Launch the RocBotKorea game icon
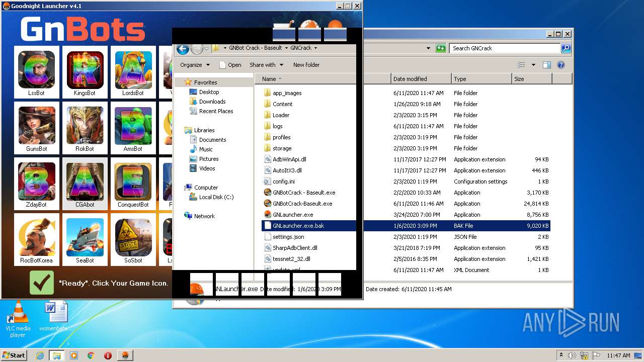The width and height of the screenshot is (644, 362). [37, 240]
